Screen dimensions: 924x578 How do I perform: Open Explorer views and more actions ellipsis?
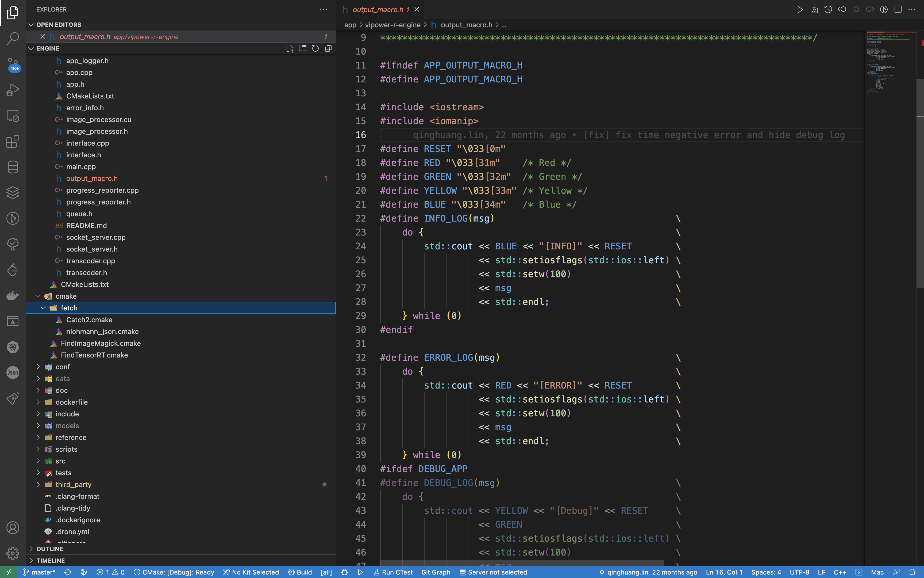324,10
